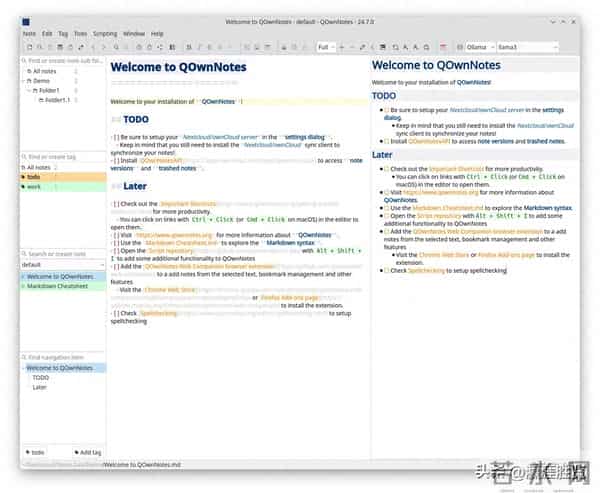The height and width of the screenshot is (493, 600).
Task: Click the plus icon beside Full dropdown
Action: point(342,47)
